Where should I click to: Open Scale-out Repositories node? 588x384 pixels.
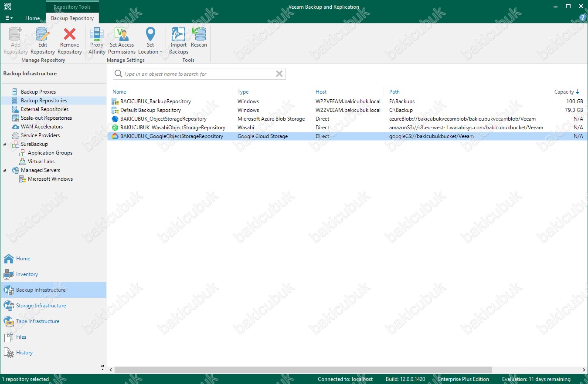[x=46, y=118]
